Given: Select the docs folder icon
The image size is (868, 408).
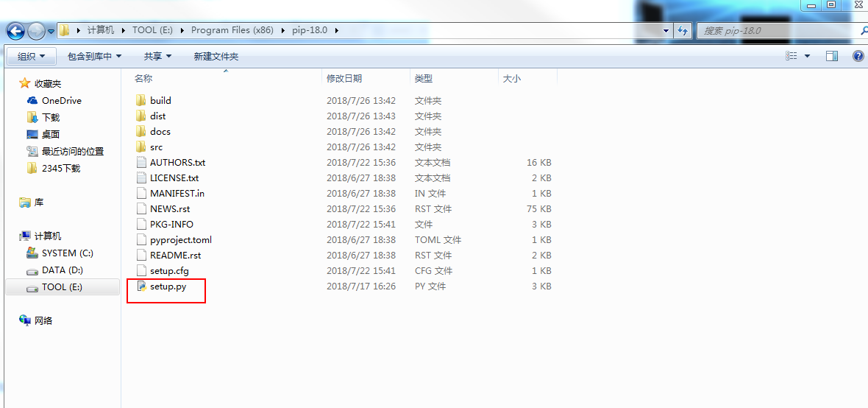Looking at the screenshot, I should coord(141,131).
